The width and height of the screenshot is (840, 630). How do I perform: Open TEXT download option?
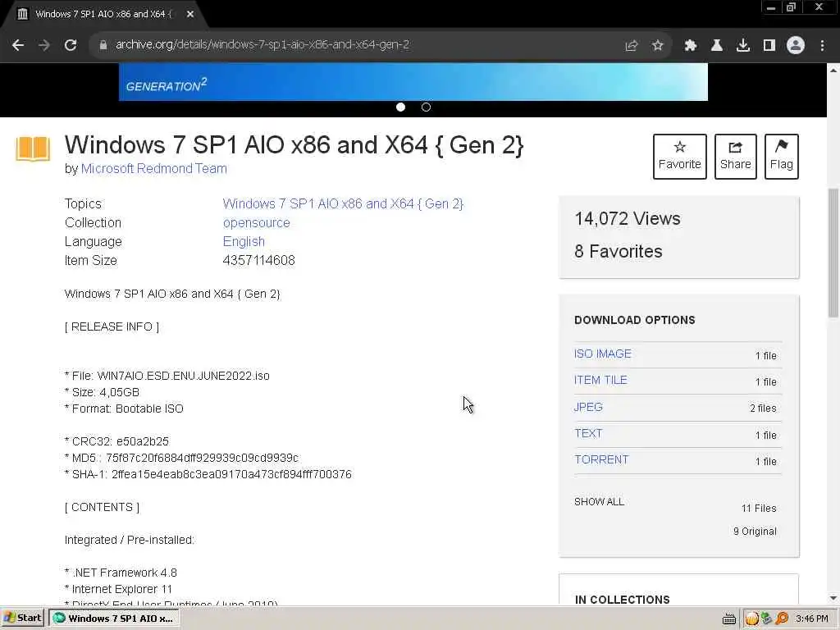coord(588,433)
